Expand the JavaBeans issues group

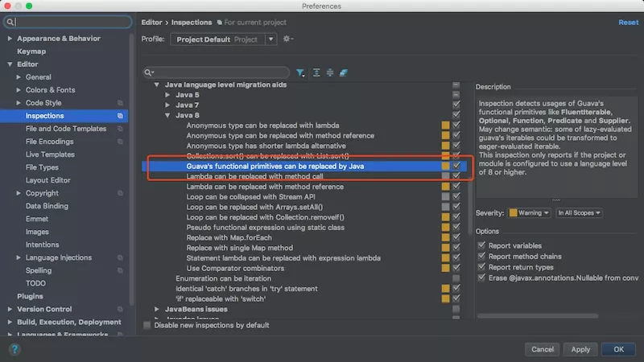point(156,309)
